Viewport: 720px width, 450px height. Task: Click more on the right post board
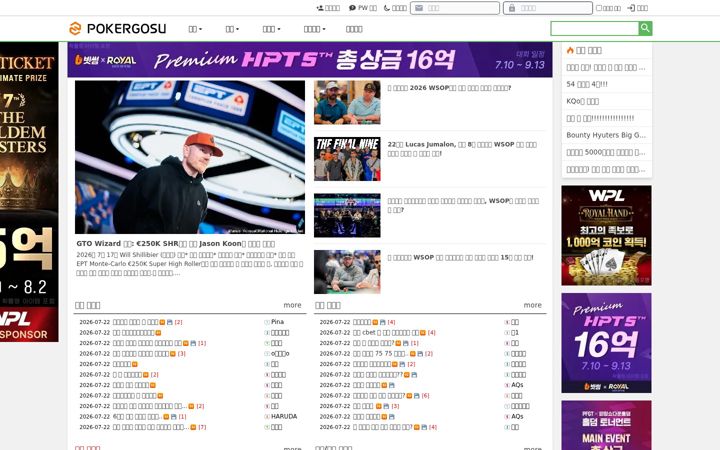tap(533, 305)
